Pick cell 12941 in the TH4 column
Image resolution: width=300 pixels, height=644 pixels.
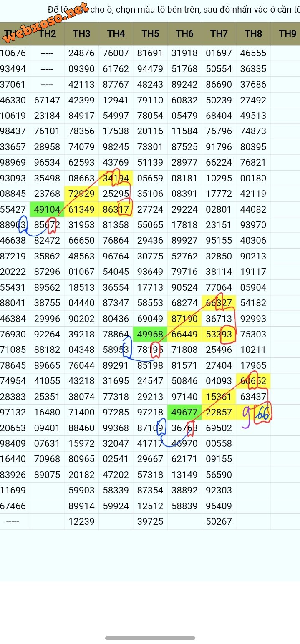(x=116, y=100)
